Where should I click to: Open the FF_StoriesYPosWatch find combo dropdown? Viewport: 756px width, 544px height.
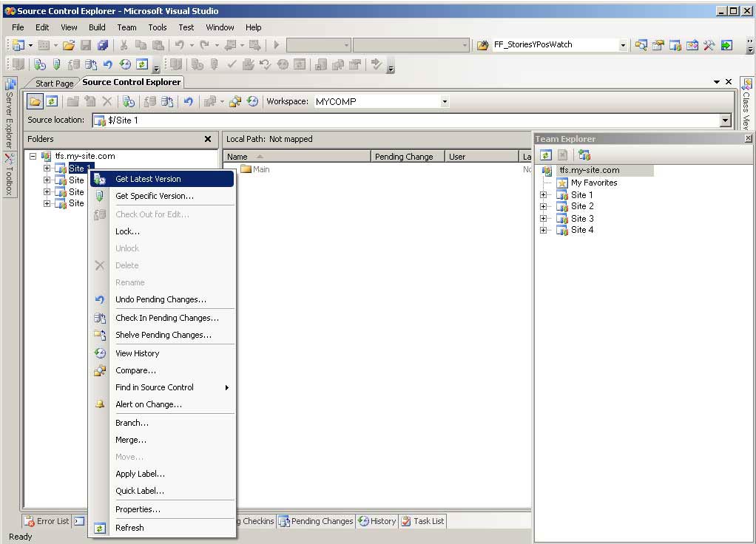pyautogui.click(x=622, y=45)
